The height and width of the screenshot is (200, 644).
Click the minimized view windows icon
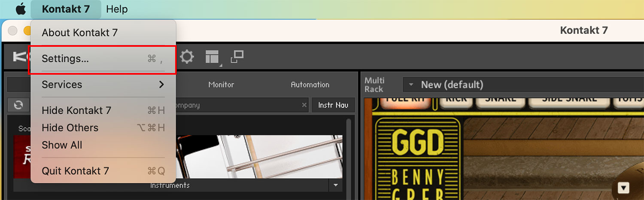point(237,56)
